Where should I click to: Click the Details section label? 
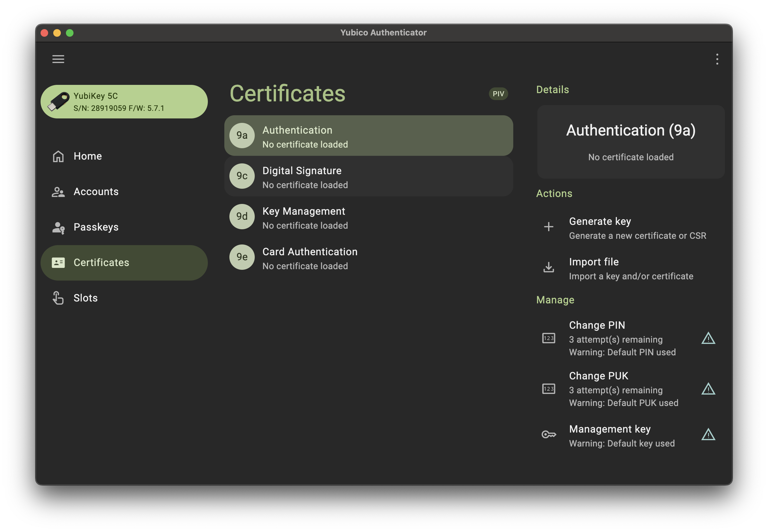click(552, 90)
